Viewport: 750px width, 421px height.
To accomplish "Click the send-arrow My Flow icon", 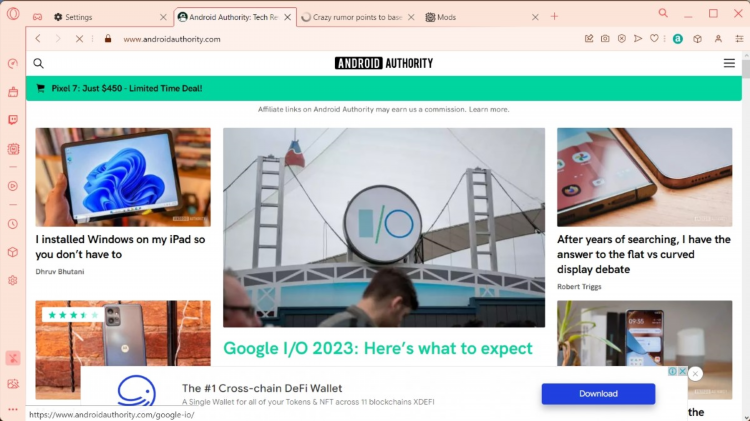I will pos(638,39).
